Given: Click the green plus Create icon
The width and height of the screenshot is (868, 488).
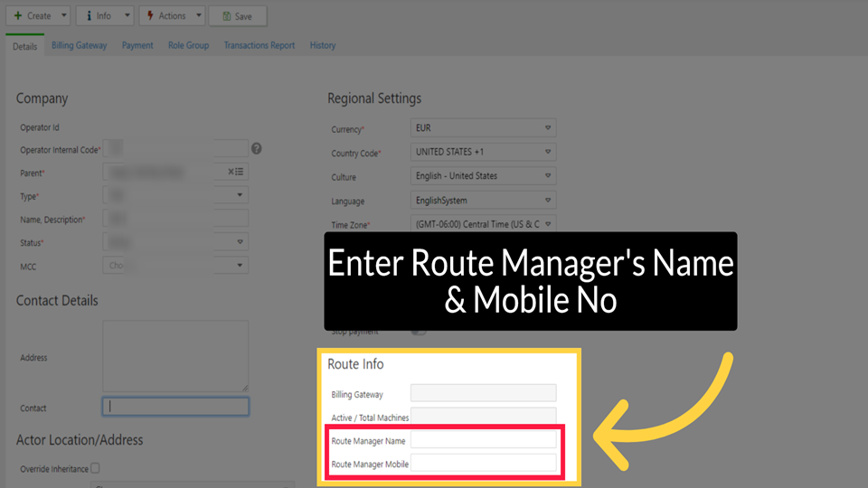Looking at the screenshot, I should (x=18, y=15).
